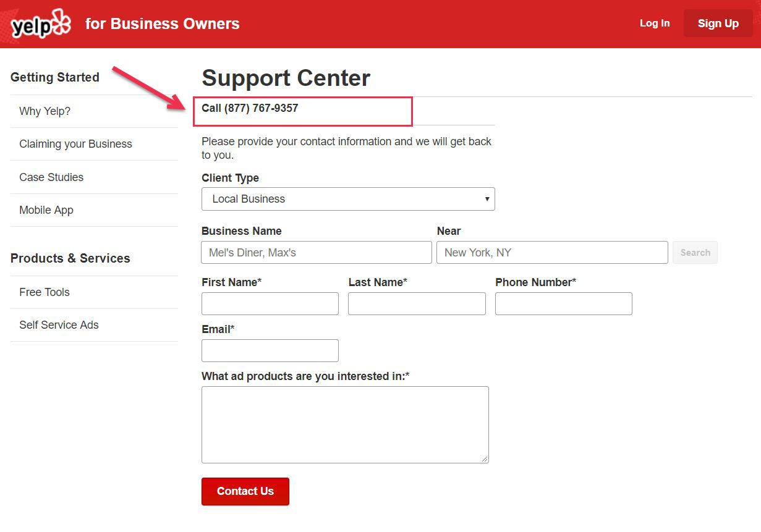Viewport: 761px width, 532px height.
Task: Focus the Business Name field
Action: point(316,253)
